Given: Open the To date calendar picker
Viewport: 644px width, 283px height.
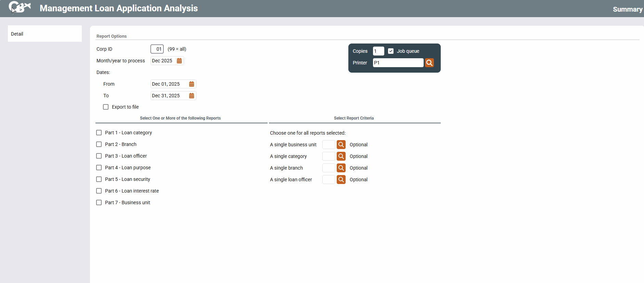Looking at the screenshot, I should pyautogui.click(x=191, y=96).
